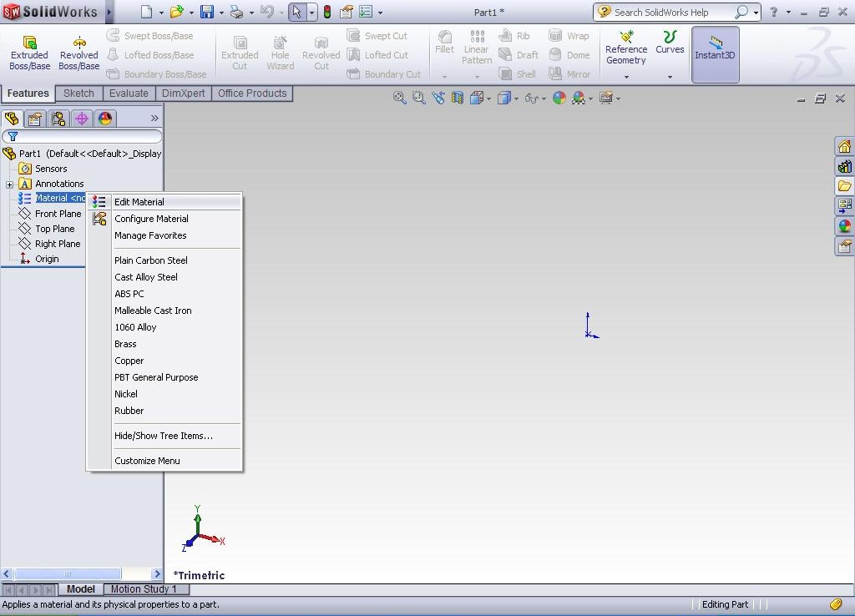The height and width of the screenshot is (616, 855).
Task: Open the Hole Wizard tool
Action: (x=280, y=50)
